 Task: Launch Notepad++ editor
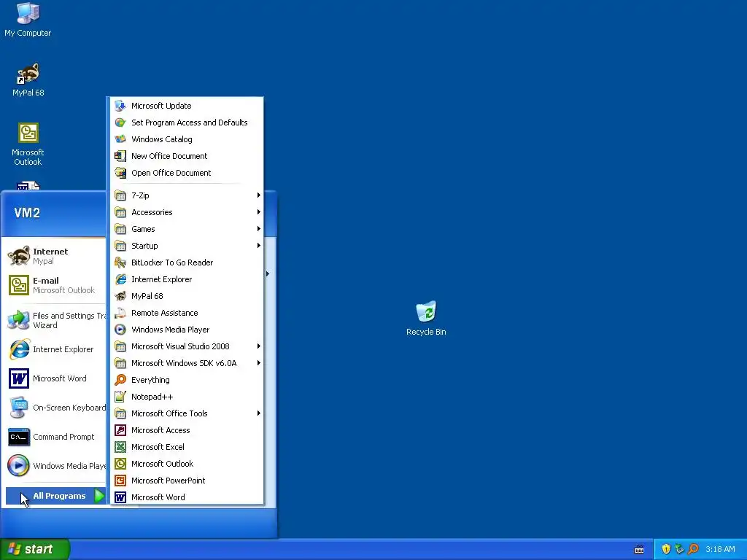coord(187,397)
